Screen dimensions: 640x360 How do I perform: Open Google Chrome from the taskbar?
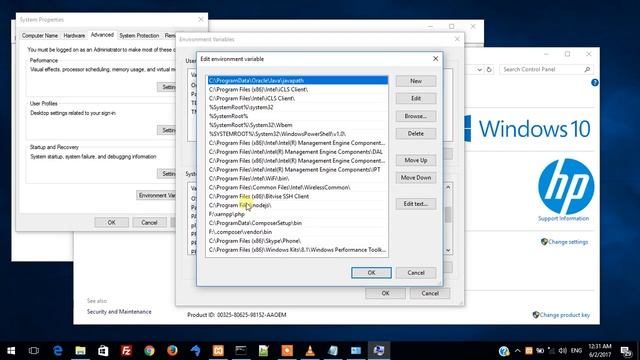pos(149,351)
